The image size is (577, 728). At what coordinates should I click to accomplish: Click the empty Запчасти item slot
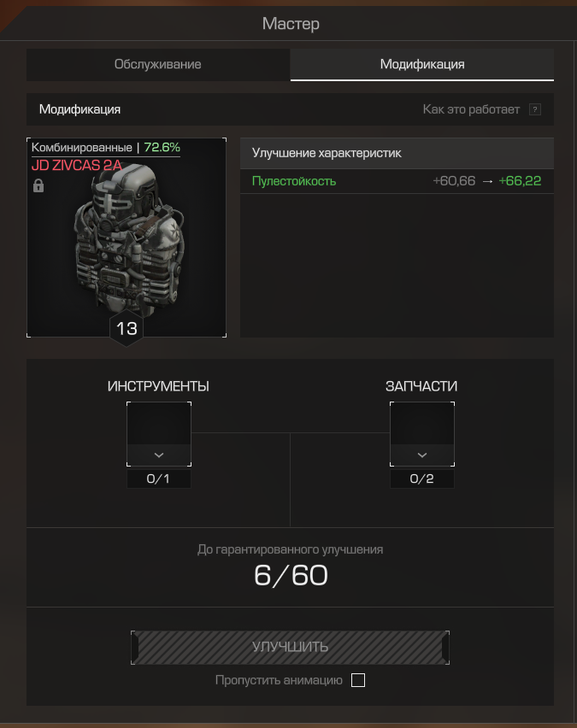[421, 424]
